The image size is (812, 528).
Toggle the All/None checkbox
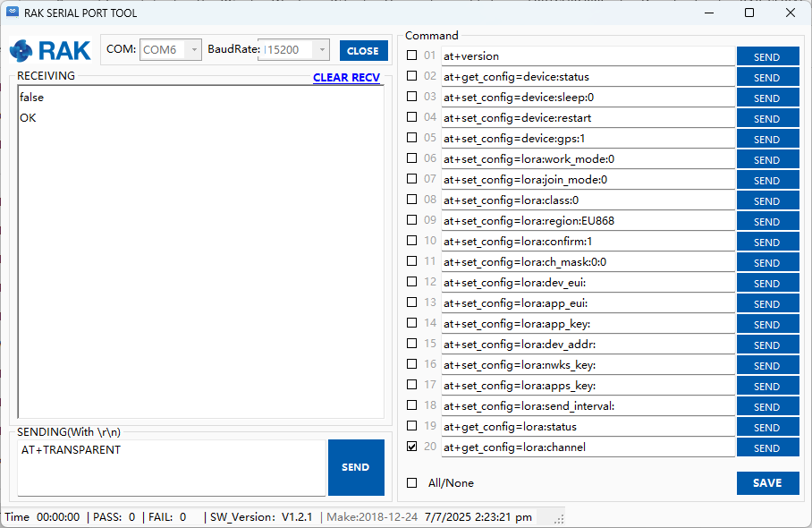click(411, 483)
